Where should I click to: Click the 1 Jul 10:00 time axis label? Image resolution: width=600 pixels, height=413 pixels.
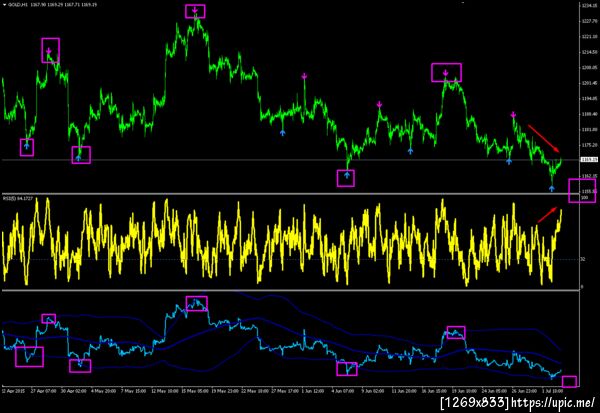click(x=553, y=391)
